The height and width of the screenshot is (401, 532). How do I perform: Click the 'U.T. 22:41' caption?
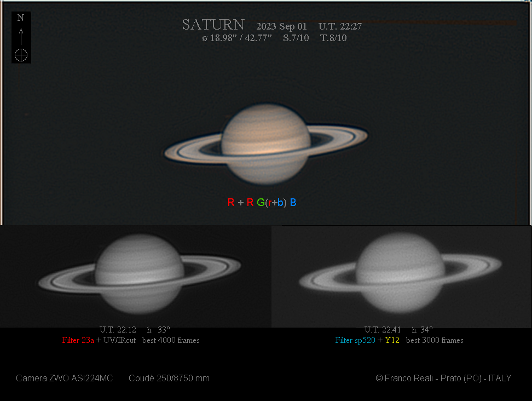(383, 330)
